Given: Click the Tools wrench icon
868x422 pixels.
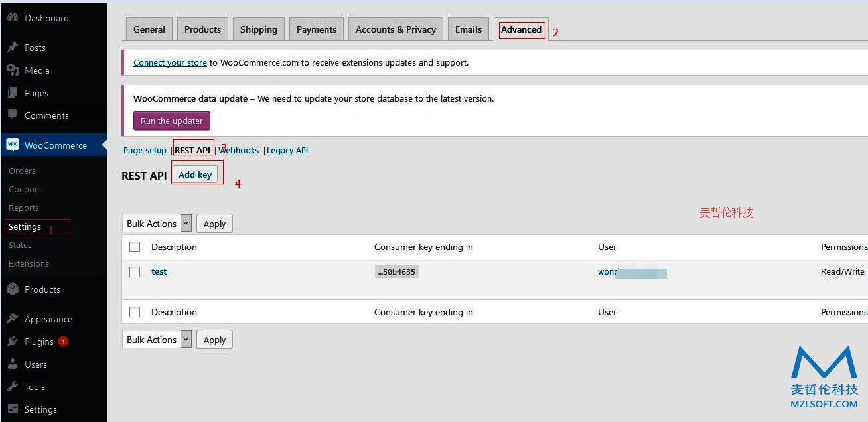Looking at the screenshot, I should pyautogui.click(x=13, y=387).
